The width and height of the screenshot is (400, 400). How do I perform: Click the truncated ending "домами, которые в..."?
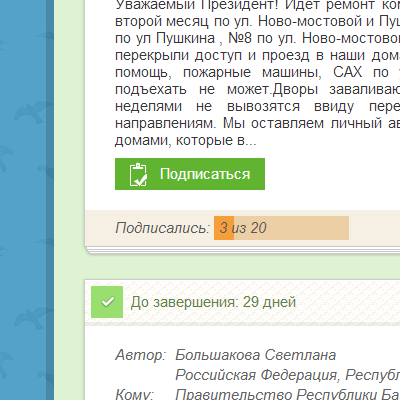pos(186,140)
